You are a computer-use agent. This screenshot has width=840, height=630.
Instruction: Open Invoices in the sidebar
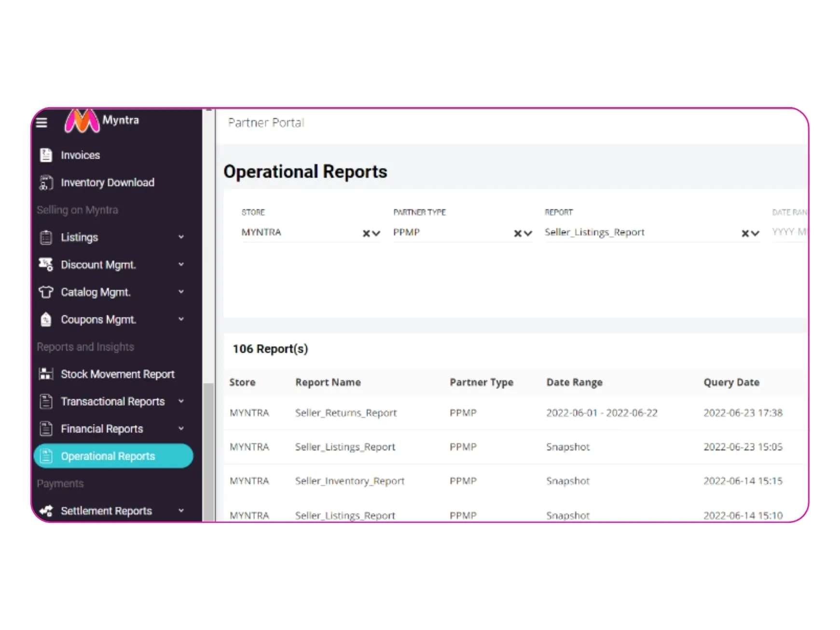[x=81, y=155]
